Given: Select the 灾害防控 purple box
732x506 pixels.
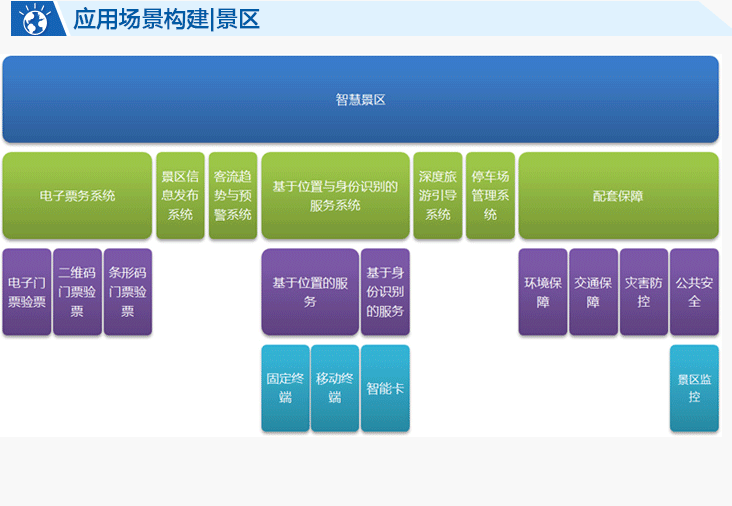Looking at the screenshot, I should coord(643,292).
